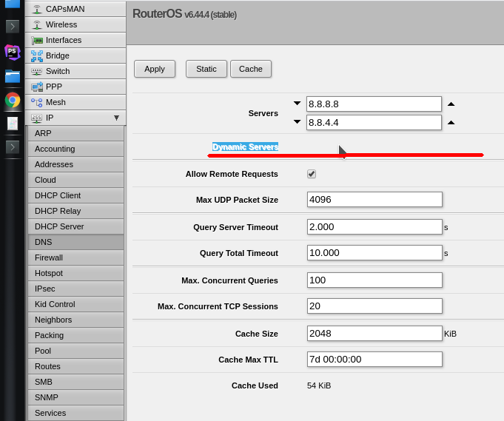Toggle Allow Remote Requests checkbox
The width and height of the screenshot is (504, 421).
[x=312, y=174]
